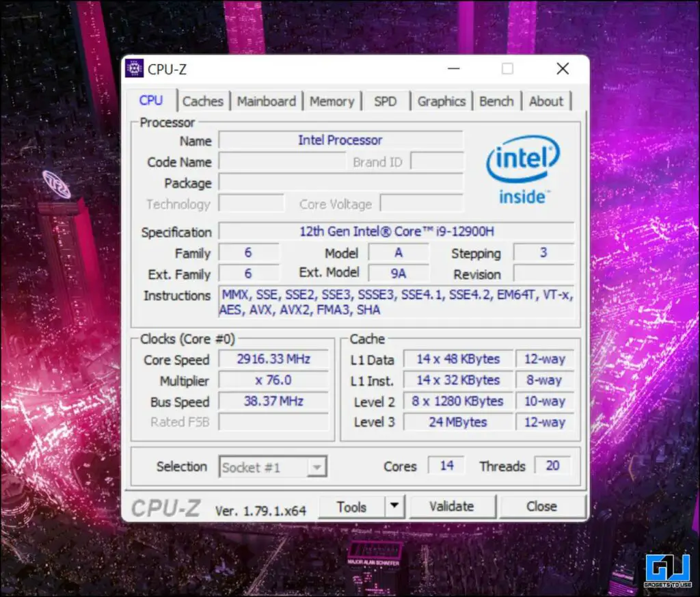Click the Name field 'Intel Processor'
This screenshot has width=700, height=597.
tap(340, 140)
